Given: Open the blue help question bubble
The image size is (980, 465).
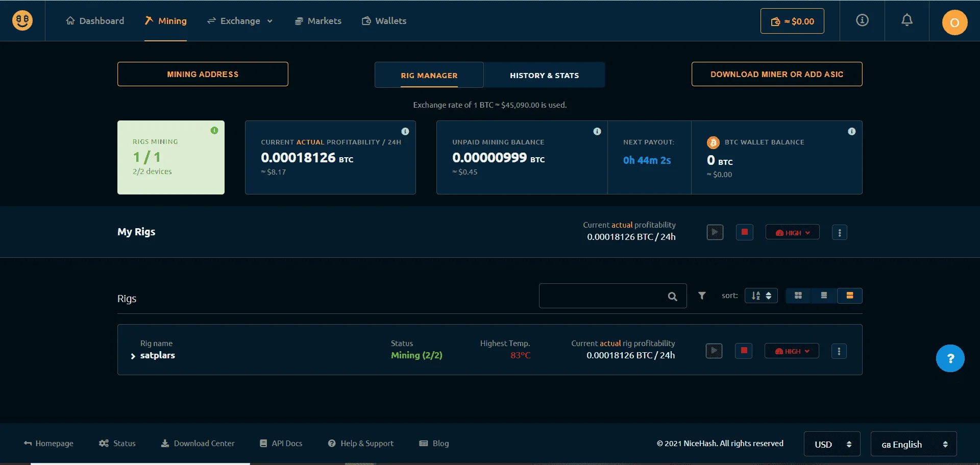Looking at the screenshot, I should [x=950, y=358].
